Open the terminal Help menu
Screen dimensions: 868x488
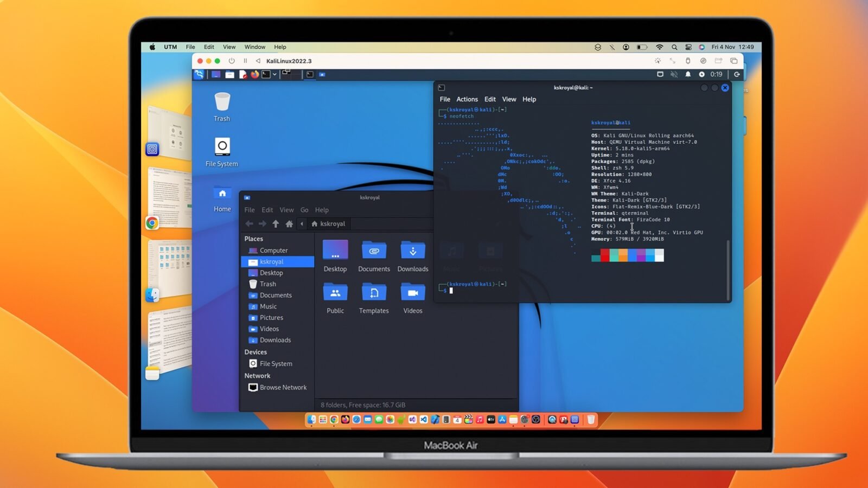tap(529, 99)
